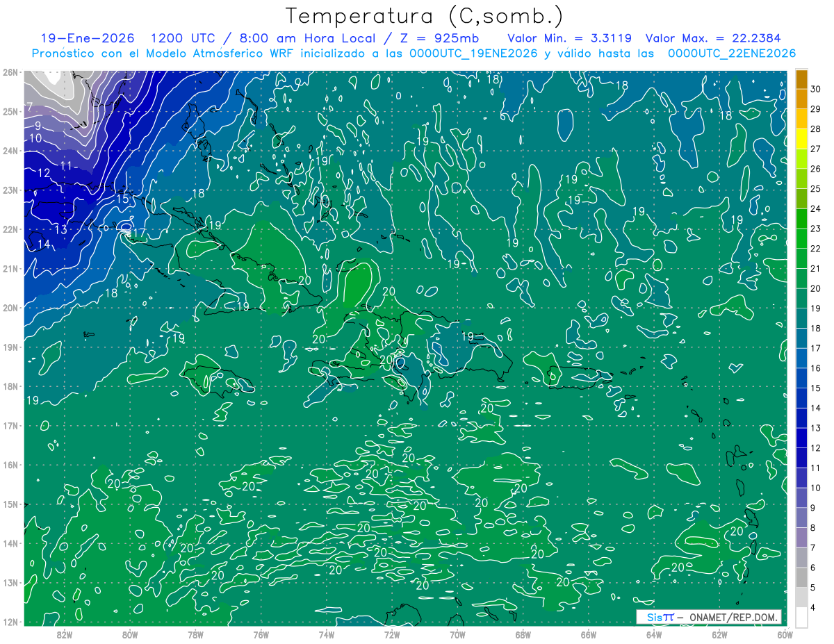The width and height of the screenshot is (834, 644).
Task: Click the "64W" longitude axis label
Action: (x=654, y=634)
